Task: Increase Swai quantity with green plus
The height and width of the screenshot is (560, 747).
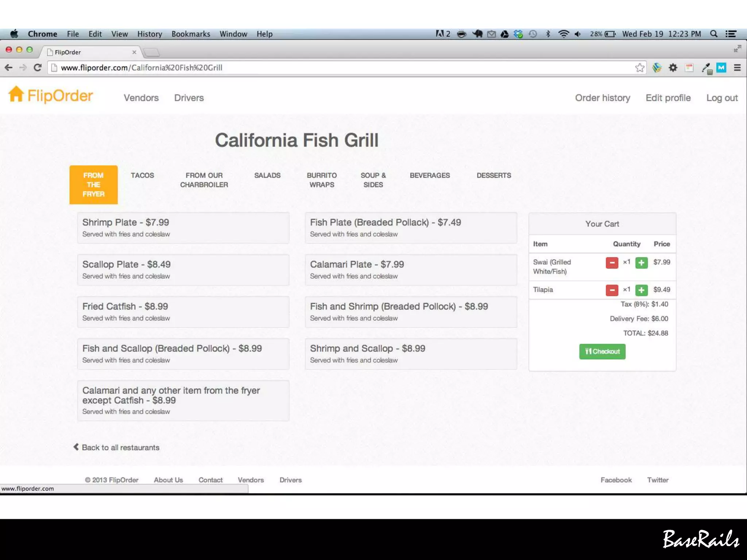Action: pyautogui.click(x=641, y=262)
